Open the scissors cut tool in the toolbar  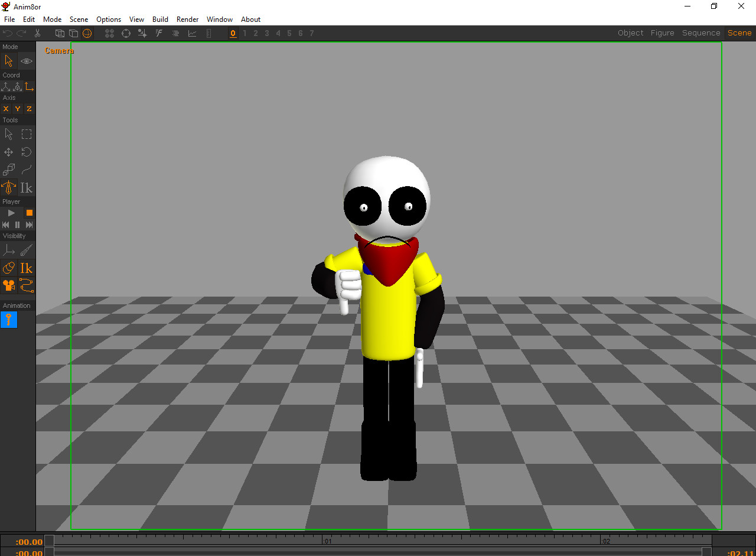point(37,33)
